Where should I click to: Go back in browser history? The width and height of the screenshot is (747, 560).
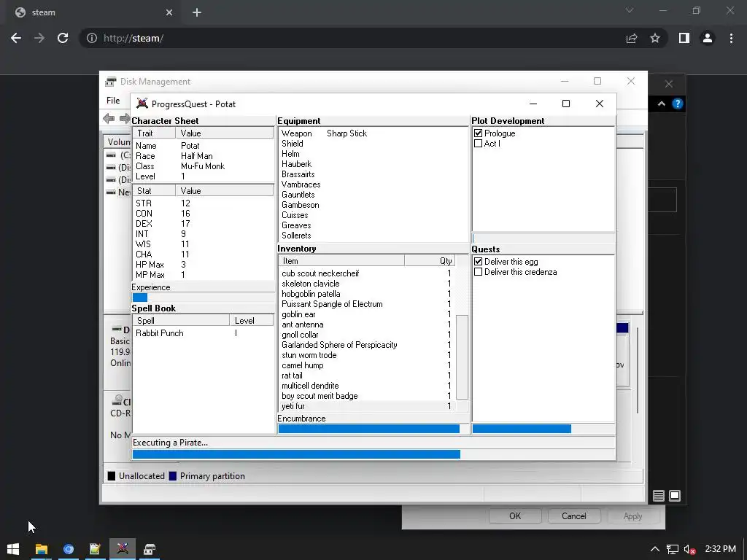[16, 38]
